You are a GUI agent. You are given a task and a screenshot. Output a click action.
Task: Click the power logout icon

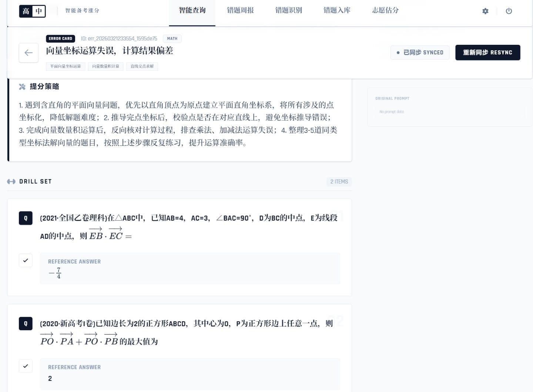509,11
